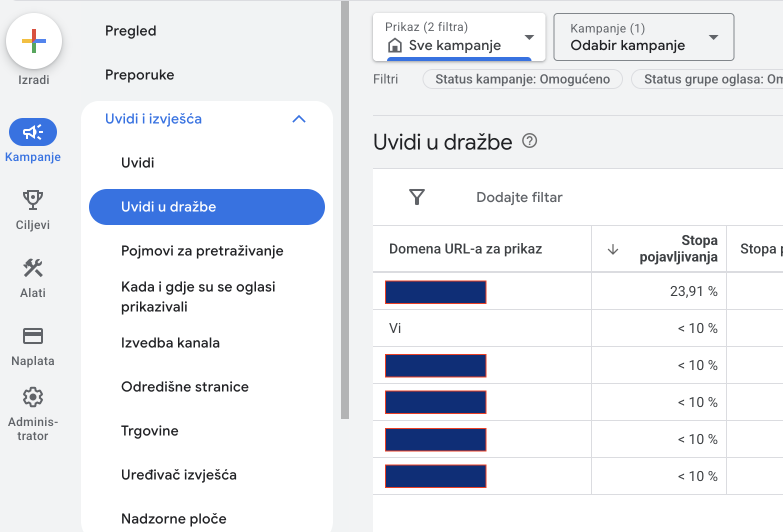
Task: Open Naplata billing card icon
Action: pyautogui.click(x=33, y=336)
